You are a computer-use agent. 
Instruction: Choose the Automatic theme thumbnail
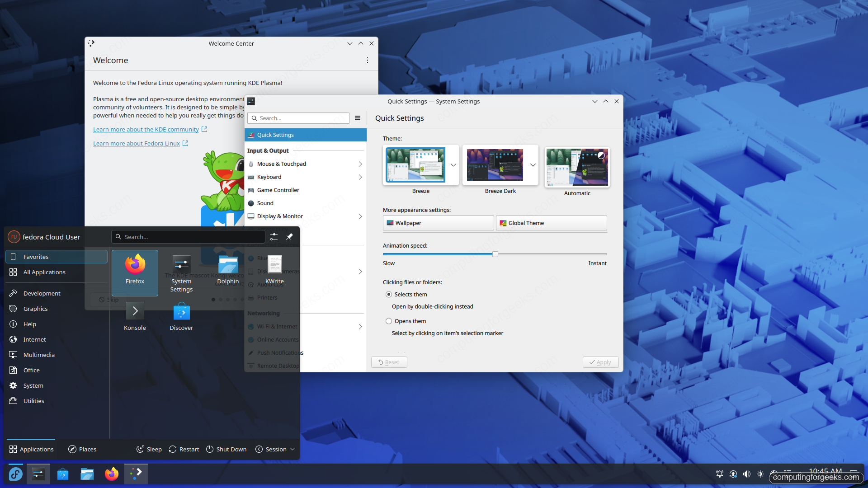tap(577, 167)
